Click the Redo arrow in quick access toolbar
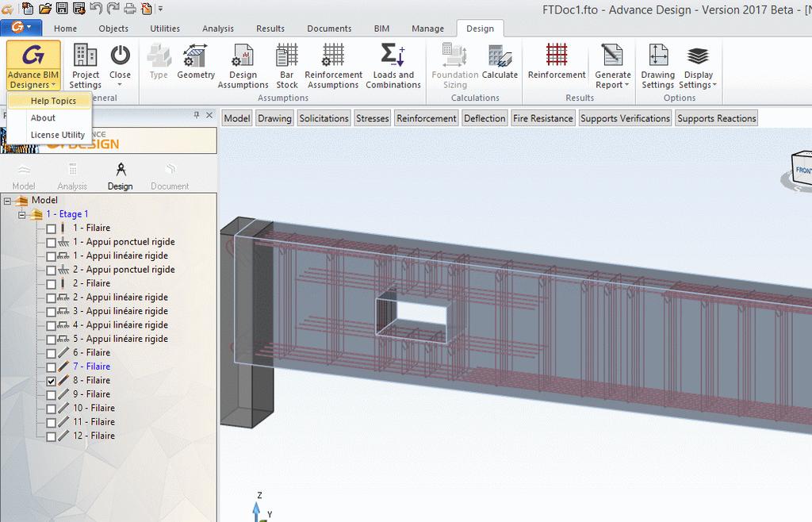 click(113, 8)
